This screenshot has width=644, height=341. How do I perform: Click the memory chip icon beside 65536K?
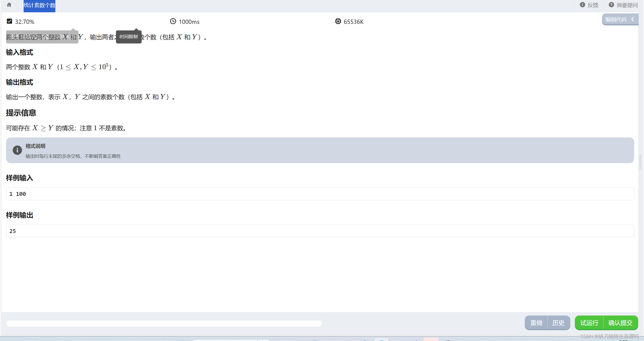338,21
